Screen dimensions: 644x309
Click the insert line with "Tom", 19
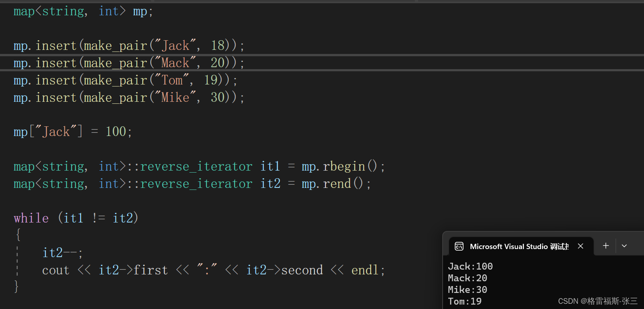point(125,80)
